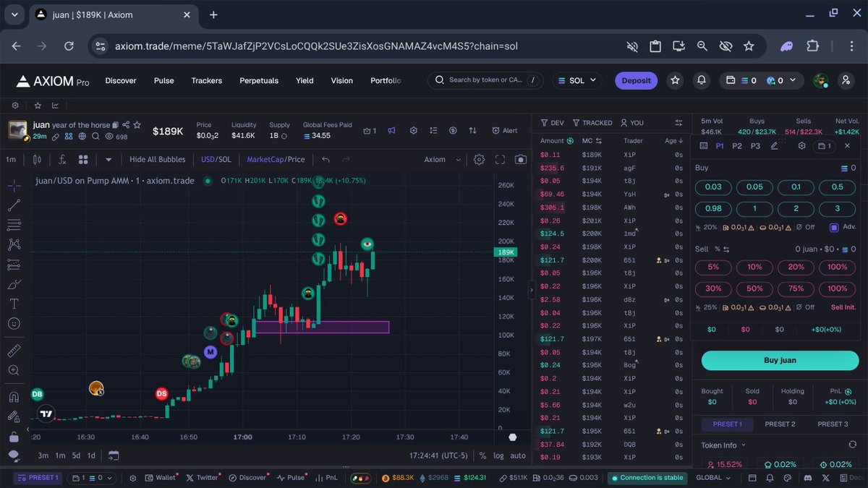Open the notifications bell

tap(701, 80)
